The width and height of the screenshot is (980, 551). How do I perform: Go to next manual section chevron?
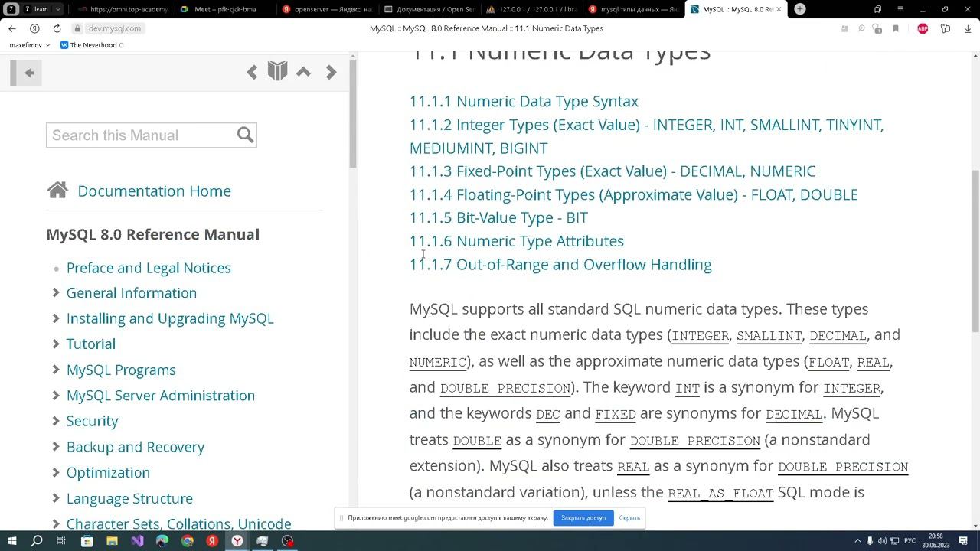click(331, 72)
